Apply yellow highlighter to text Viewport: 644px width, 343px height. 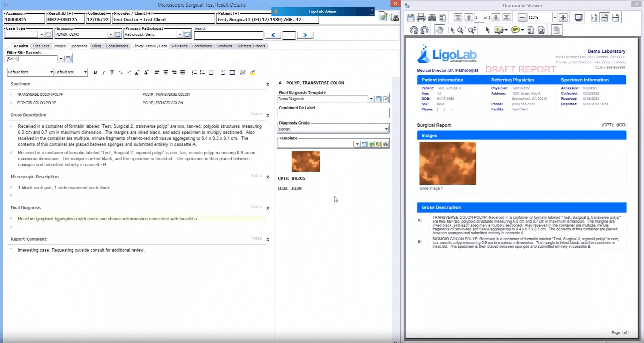click(253, 72)
